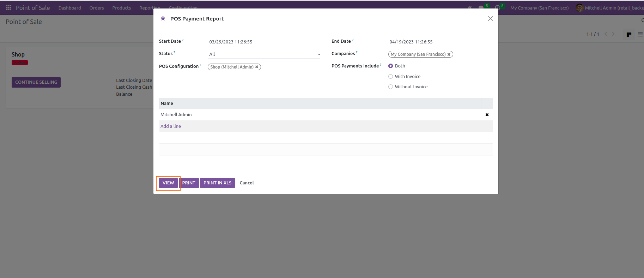Open the My Company switcher in navbar
The image size is (644, 278).
tap(539, 8)
